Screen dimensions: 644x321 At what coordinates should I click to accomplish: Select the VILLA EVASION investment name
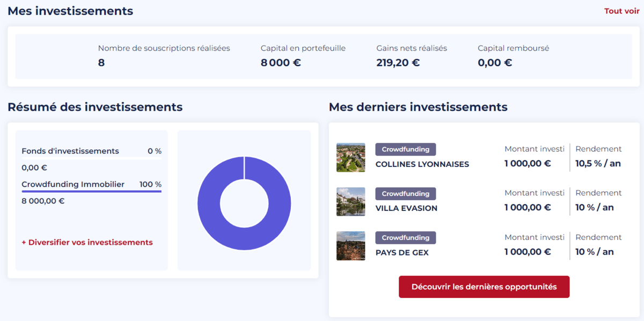pyautogui.click(x=406, y=208)
